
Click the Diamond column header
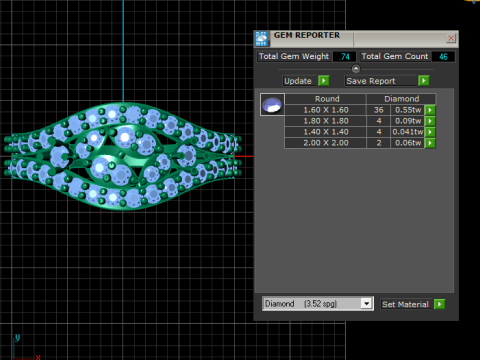401,99
